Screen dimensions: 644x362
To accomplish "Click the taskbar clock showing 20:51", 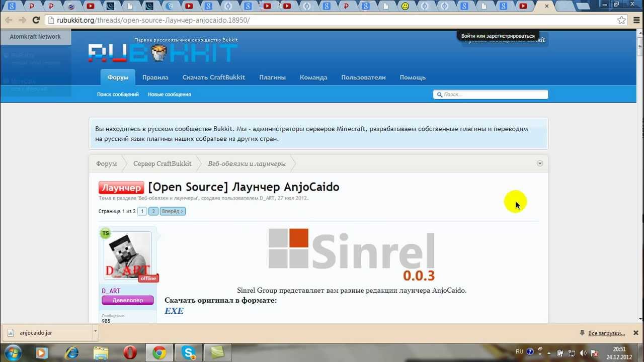I will (x=619, y=353).
